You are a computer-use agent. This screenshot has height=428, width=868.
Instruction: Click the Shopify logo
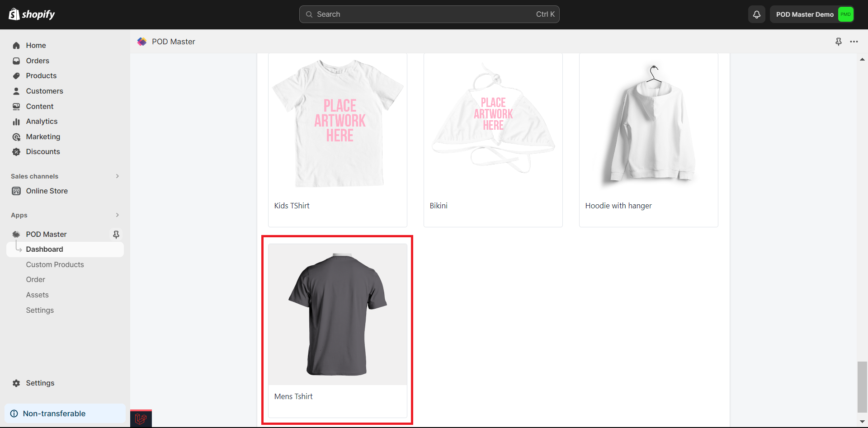(x=32, y=14)
